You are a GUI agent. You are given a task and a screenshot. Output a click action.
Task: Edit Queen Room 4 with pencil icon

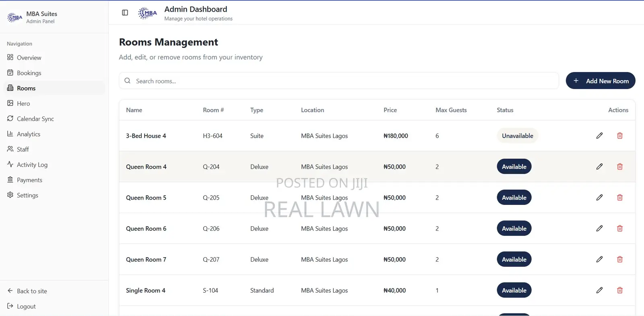pyautogui.click(x=599, y=167)
